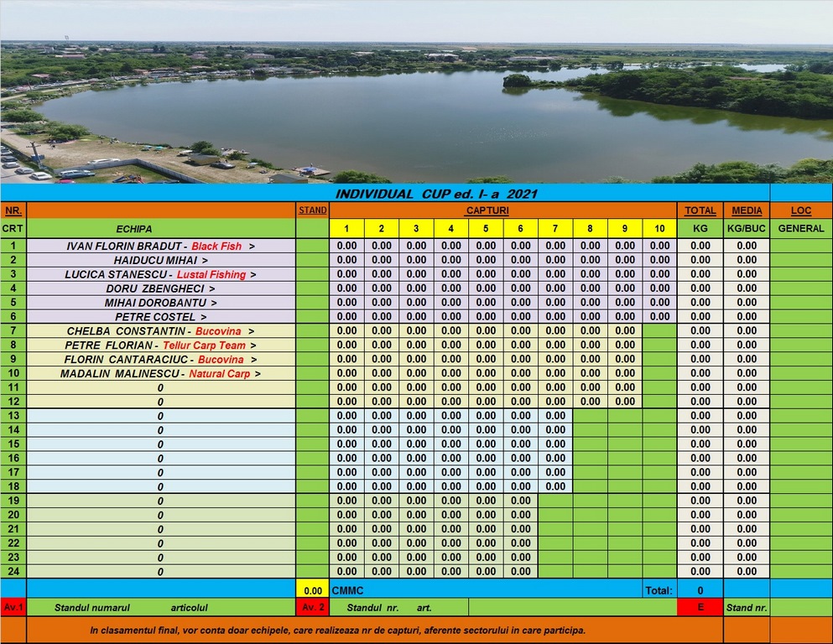Screen dimensions: 833x644
Task: Click the red E cell
Action: pyautogui.click(x=700, y=607)
